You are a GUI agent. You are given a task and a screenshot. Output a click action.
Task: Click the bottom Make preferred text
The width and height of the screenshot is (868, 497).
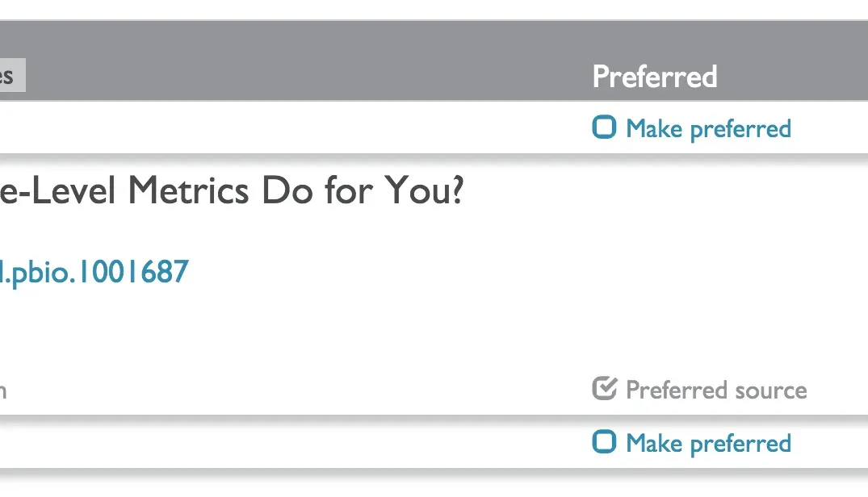tap(708, 442)
